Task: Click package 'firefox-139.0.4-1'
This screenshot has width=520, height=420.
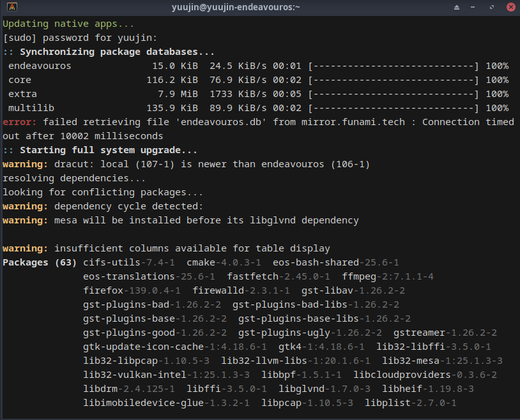Action: click(132, 290)
